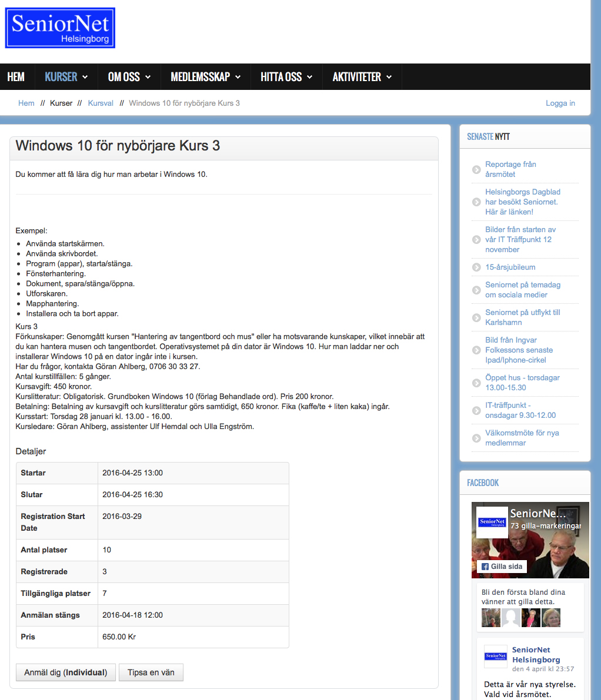Image resolution: width=601 pixels, height=700 pixels.
Task: Click the 73 gilla-markeringar text
Action: (546, 526)
